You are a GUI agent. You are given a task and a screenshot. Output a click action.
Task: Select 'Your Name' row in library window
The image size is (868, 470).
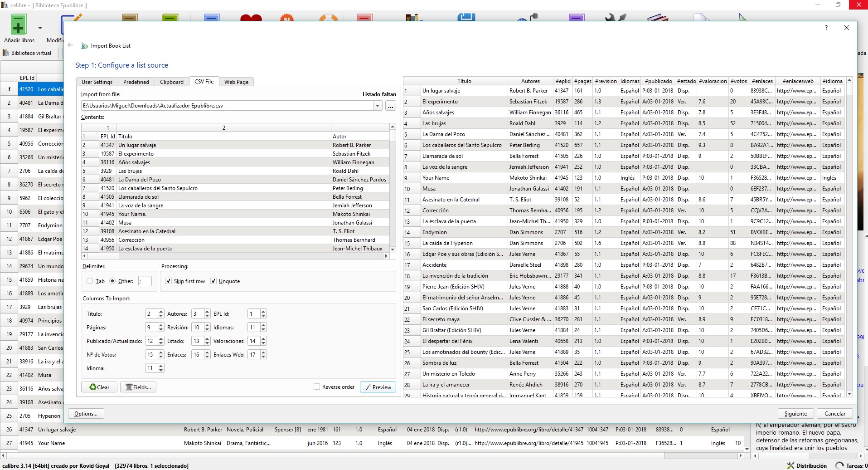click(372, 443)
